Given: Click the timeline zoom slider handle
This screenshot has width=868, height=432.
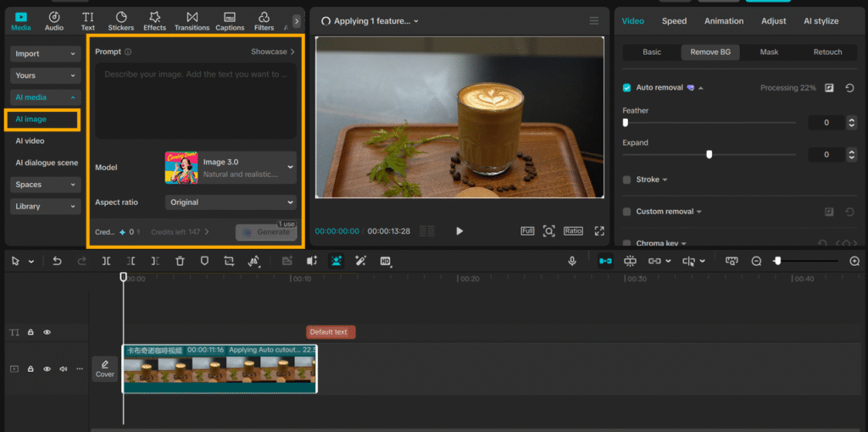Looking at the screenshot, I should (x=777, y=261).
